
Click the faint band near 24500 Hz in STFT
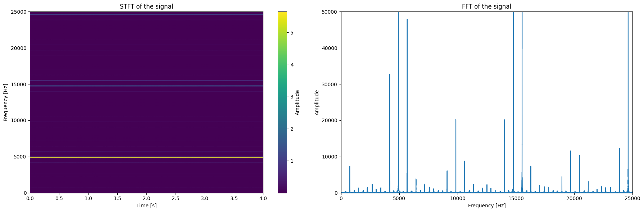click(x=146, y=14)
